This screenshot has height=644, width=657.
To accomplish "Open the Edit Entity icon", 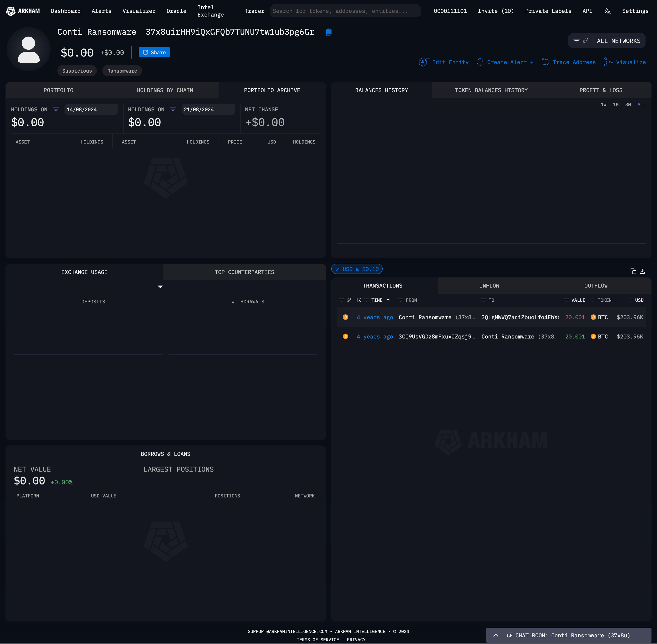I will click(x=423, y=62).
